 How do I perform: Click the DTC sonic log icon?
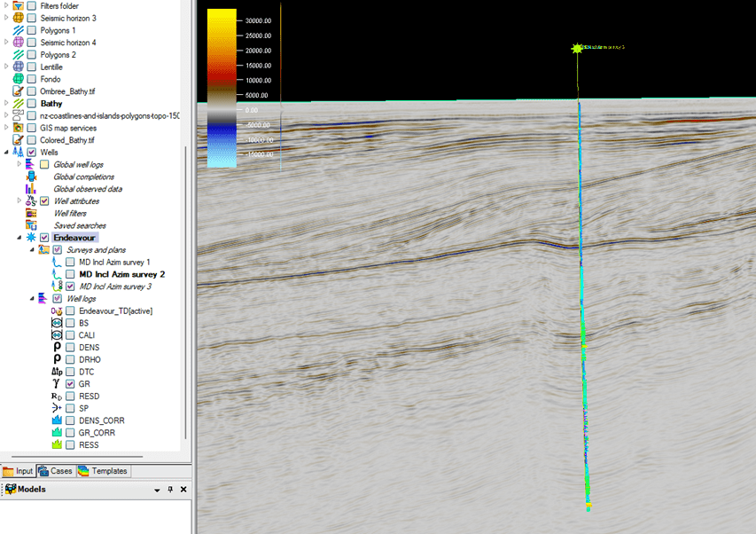(x=57, y=372)
